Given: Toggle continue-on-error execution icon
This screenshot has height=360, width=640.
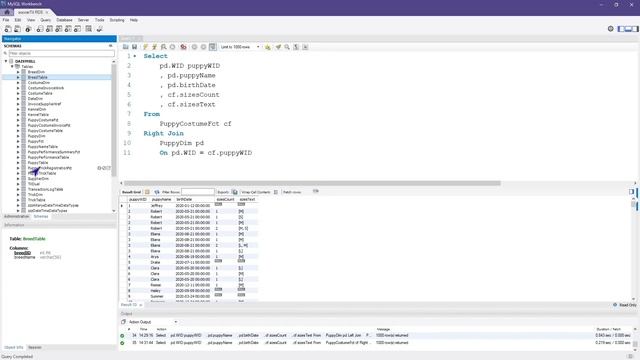Looking at the screenshot, I should 183,47.
